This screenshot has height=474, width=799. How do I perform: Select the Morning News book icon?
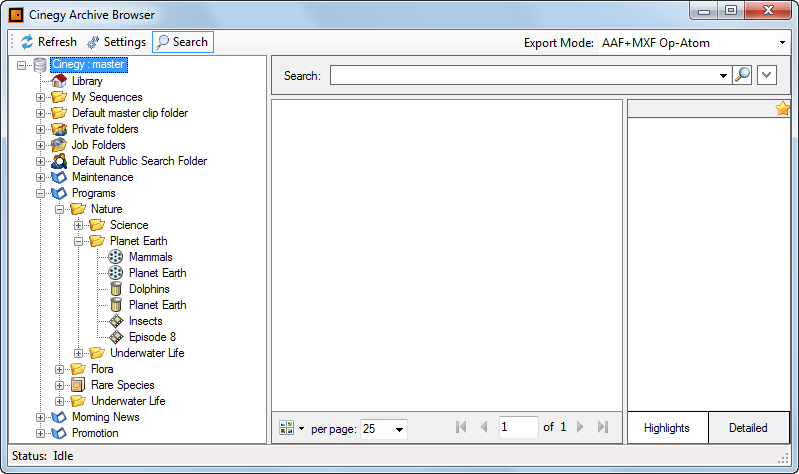pos(59,417)
